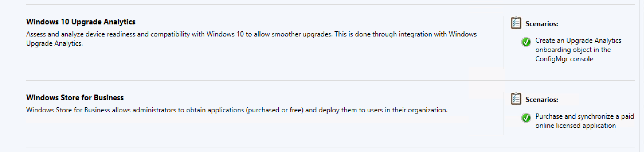This screenshot has height=152, width=644.
Task: Click the Scenarios label in the Store for Business section
Action: (x=542, y=100)
